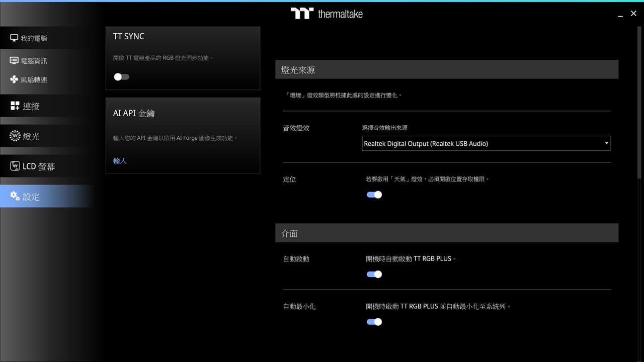Image resolution: width=644 pixels, height=362 pixels.
Task: Click the 開機時自動啟動 TT RGB PLUS description
Action: 411,259
